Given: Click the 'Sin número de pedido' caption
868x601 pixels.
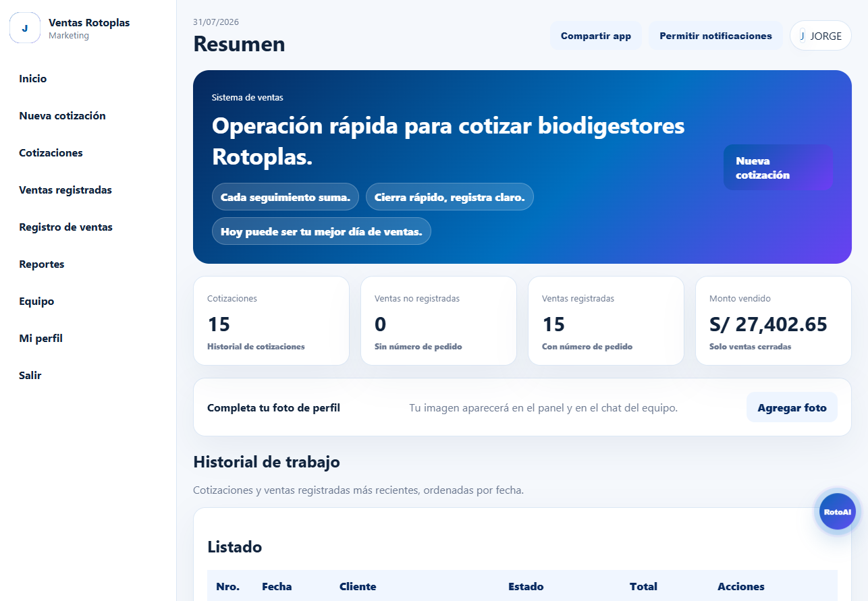Looking at the screenshot, I should tap(418, 347).
